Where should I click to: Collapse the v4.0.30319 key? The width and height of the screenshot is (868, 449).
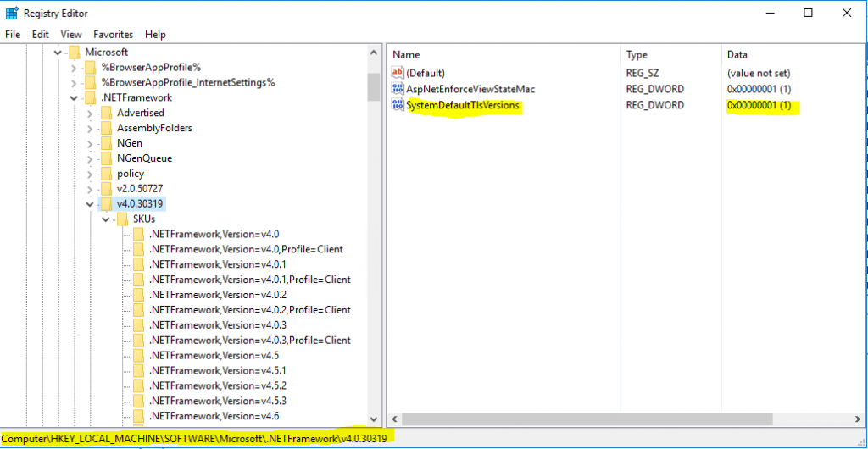coord(90,204)
